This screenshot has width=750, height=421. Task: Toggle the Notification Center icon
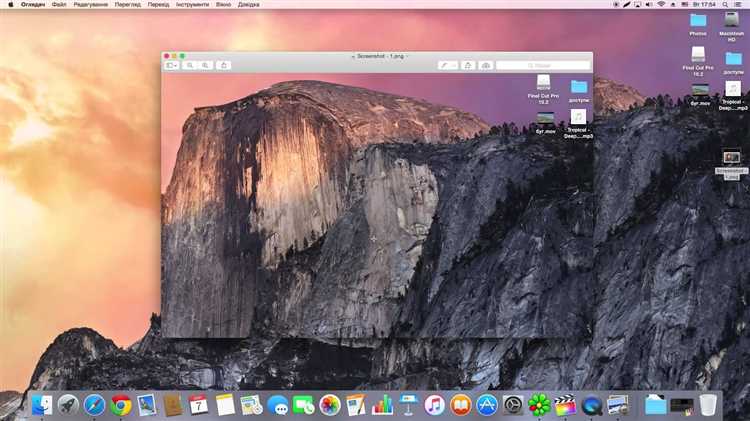(738, 4)
